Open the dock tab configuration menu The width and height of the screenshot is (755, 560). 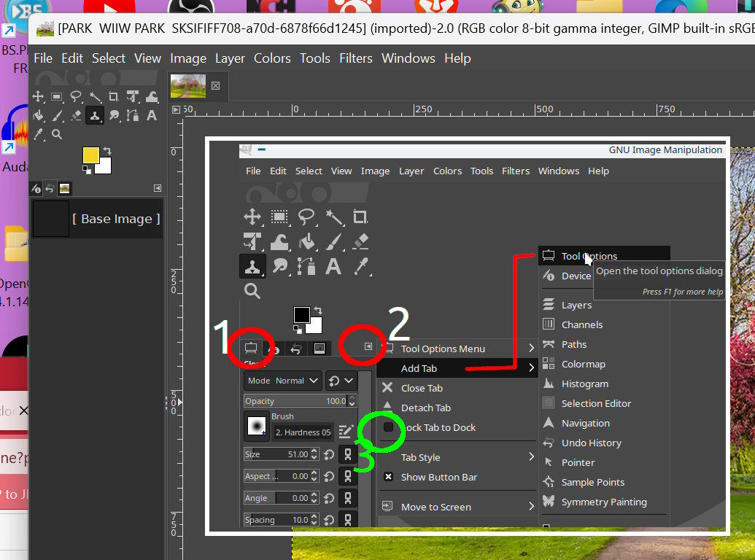(157, 188)
